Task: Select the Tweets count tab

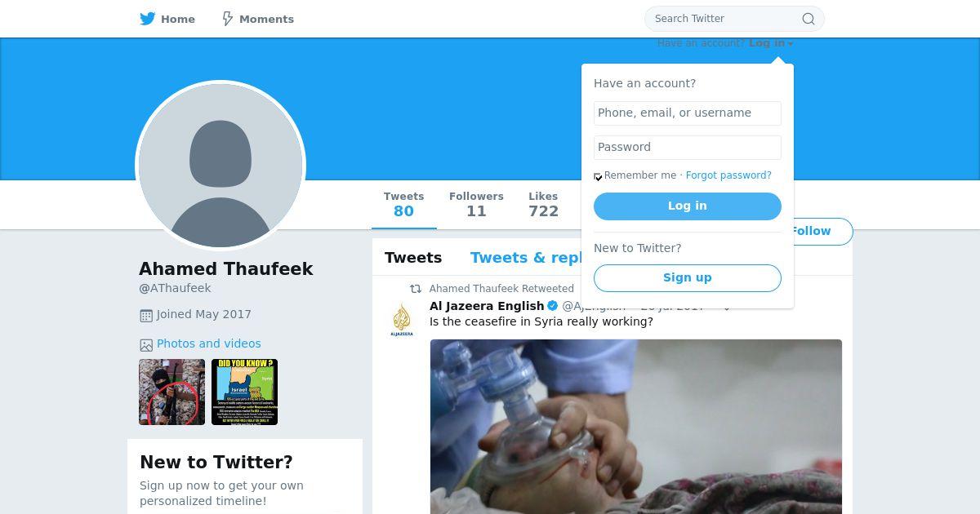Action: tap(404, 205)
